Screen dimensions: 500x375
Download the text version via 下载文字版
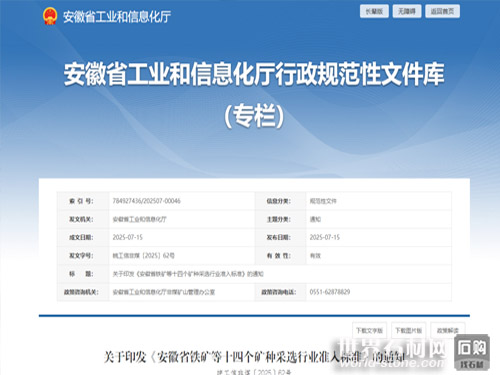[x=369, y=330]
